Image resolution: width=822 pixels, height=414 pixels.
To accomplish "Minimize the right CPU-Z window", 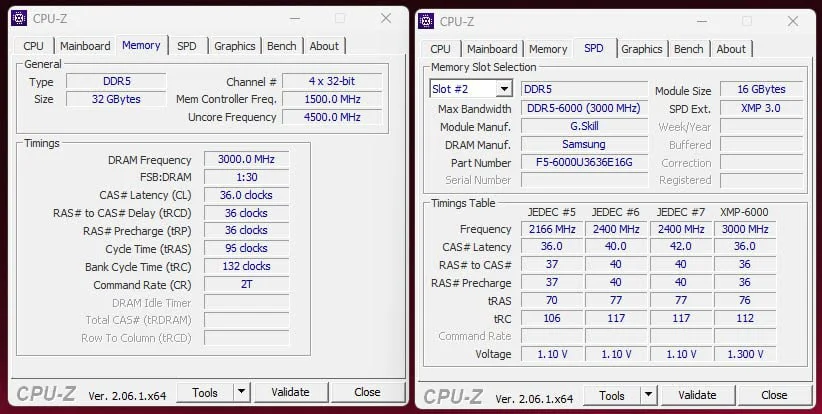I will [702, 21].
